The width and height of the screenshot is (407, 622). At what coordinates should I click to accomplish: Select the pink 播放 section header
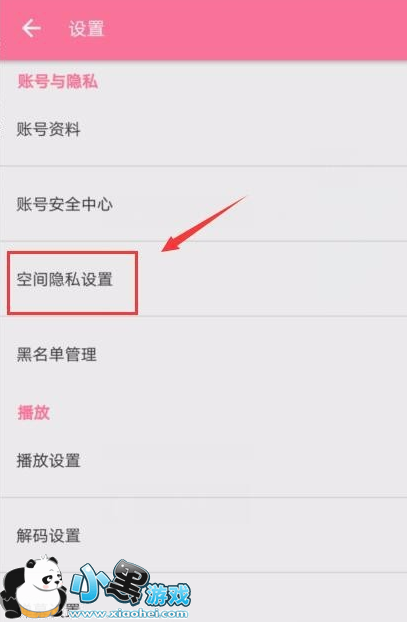[33, 412]
